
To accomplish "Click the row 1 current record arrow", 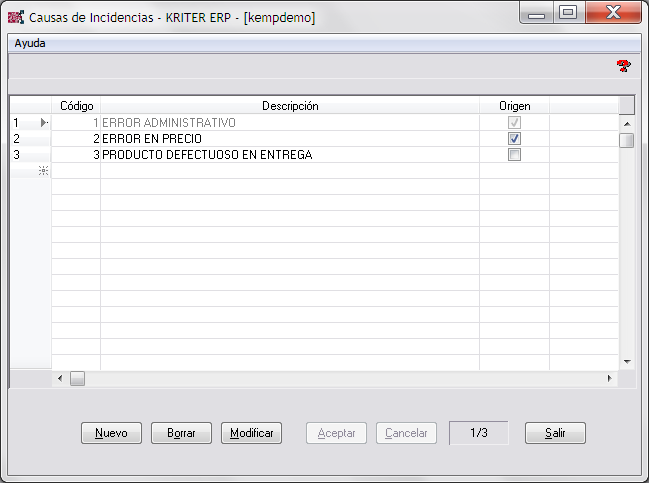I will point(43,123).
